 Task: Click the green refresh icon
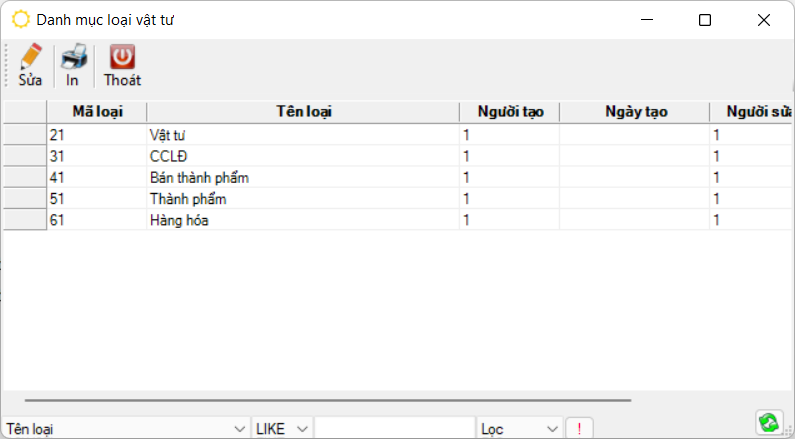769,423
